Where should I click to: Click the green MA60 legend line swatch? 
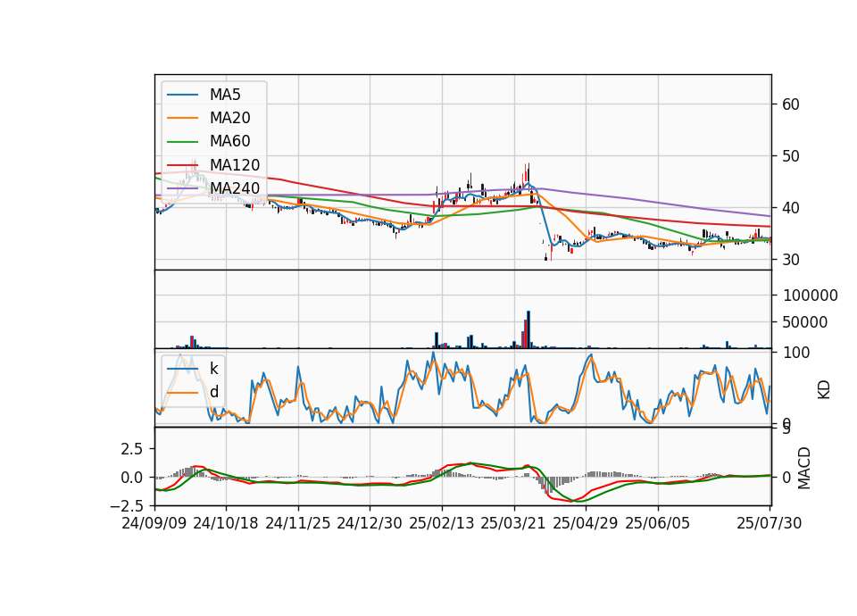(x=182, y=142)
